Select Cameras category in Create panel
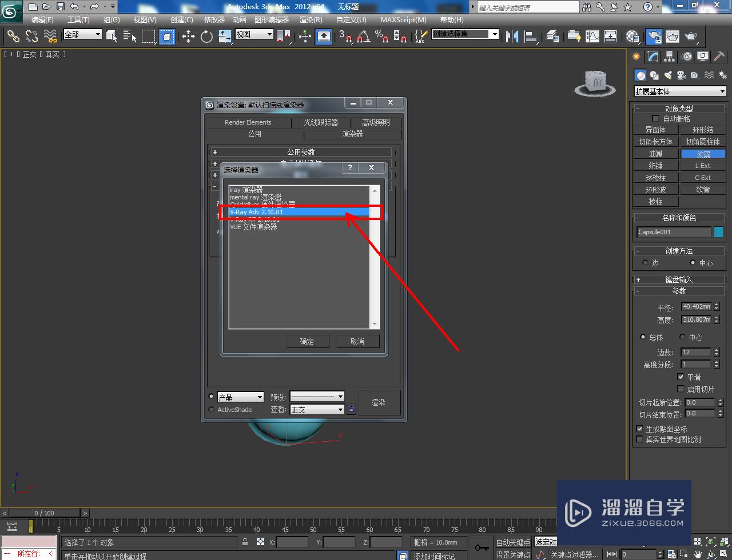This screenshot has height=560, width=732. tap(681, 75)
